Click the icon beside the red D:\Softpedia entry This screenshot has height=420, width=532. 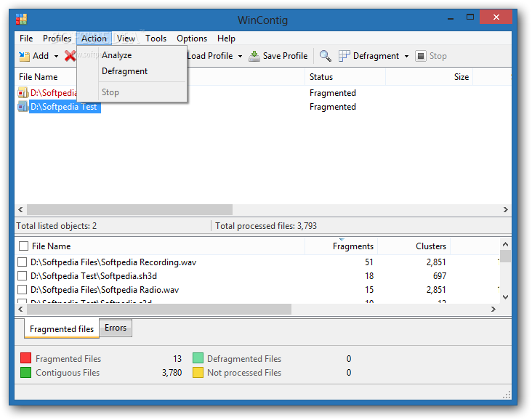23,92
